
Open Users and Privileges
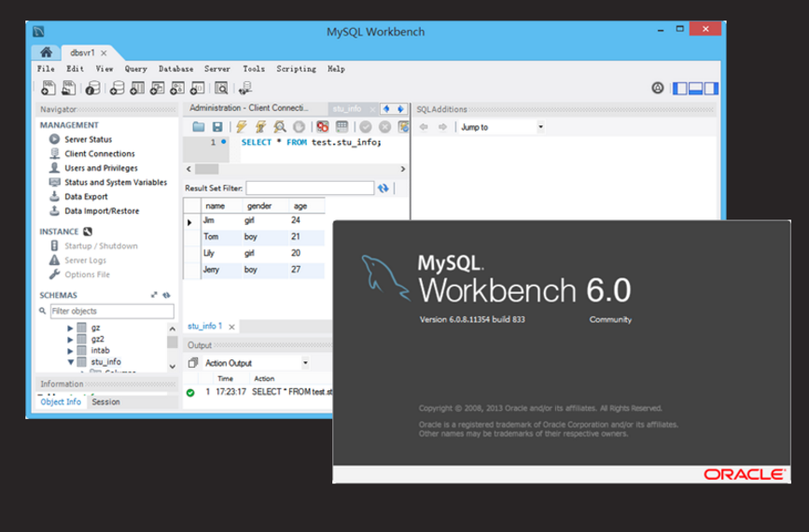[101, 168]
